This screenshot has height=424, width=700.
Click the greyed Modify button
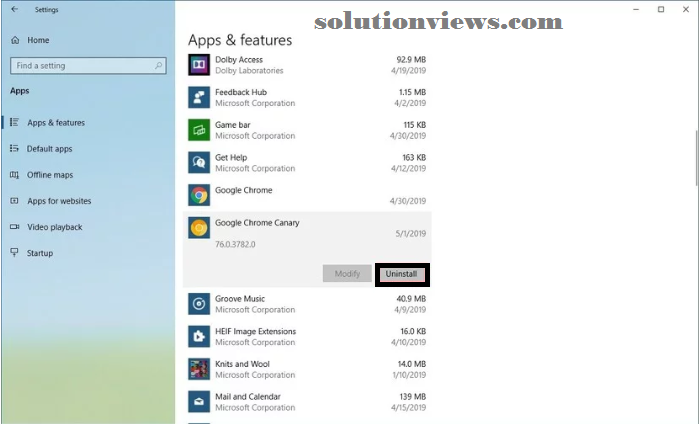click(347, 274)
